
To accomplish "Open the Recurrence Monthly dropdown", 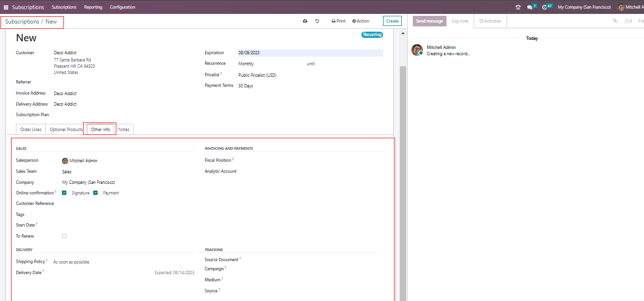I will point(269,64).
